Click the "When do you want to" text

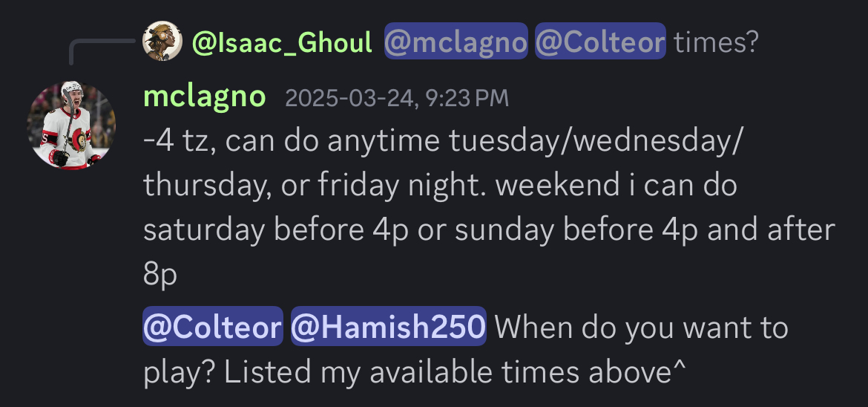pyautogui.click(x=641, y=327)
